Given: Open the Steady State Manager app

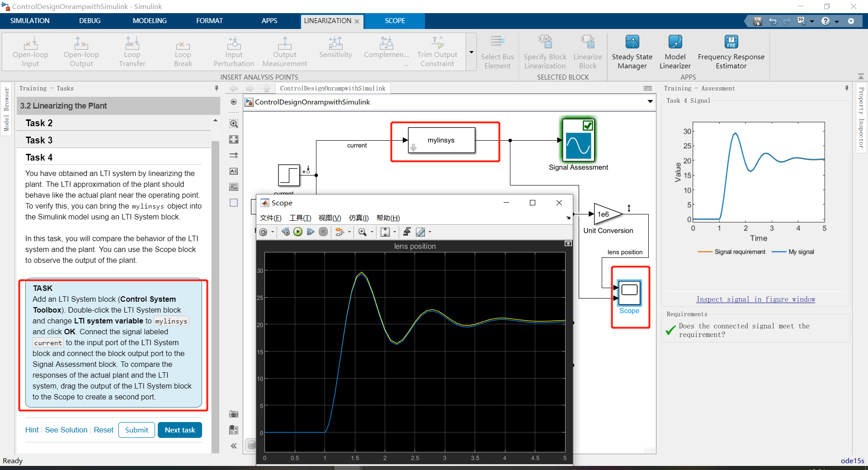Looking at the screenshot, I should tap(632, 51).
